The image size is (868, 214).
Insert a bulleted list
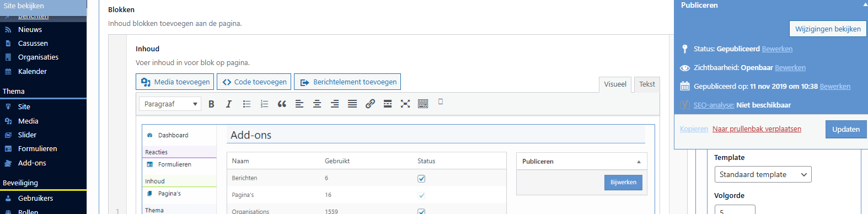click(x=247, y=104)
